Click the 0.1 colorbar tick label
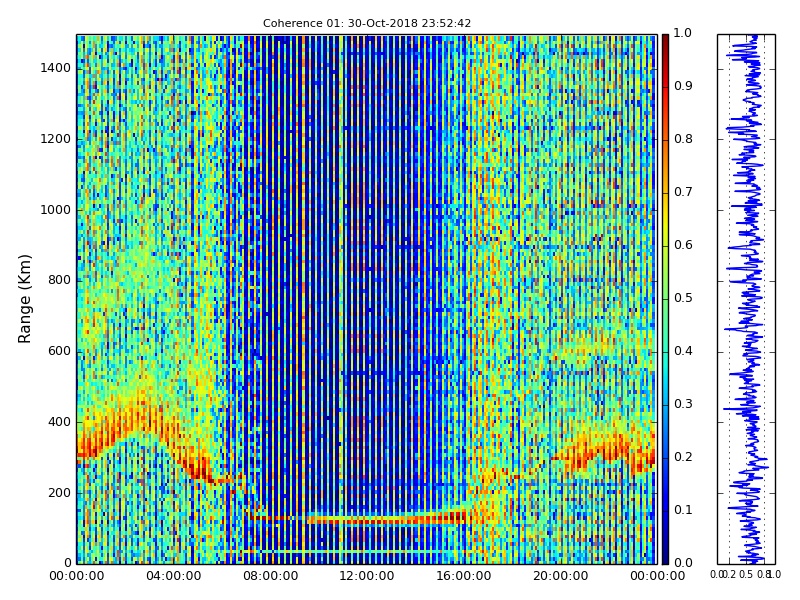Screen dimensions: 800x600 683,510
